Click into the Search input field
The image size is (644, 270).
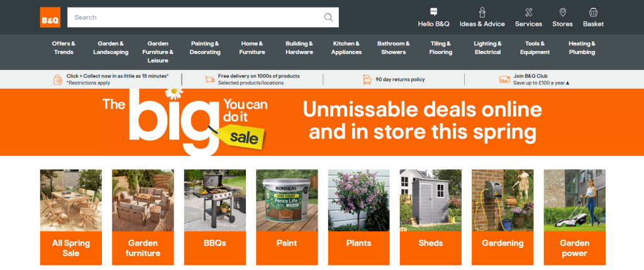point(195,17)
